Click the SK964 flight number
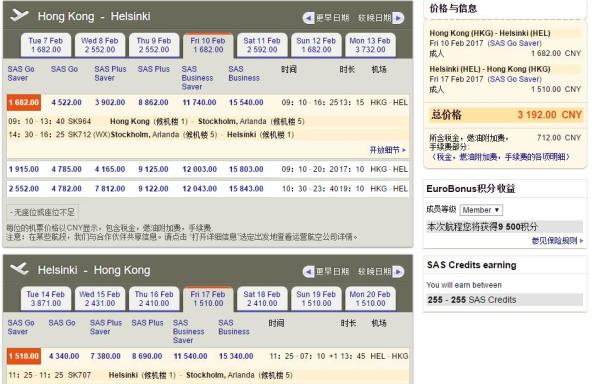The height and width of the screenshot is (384, 600). click(x=79, y=121)
